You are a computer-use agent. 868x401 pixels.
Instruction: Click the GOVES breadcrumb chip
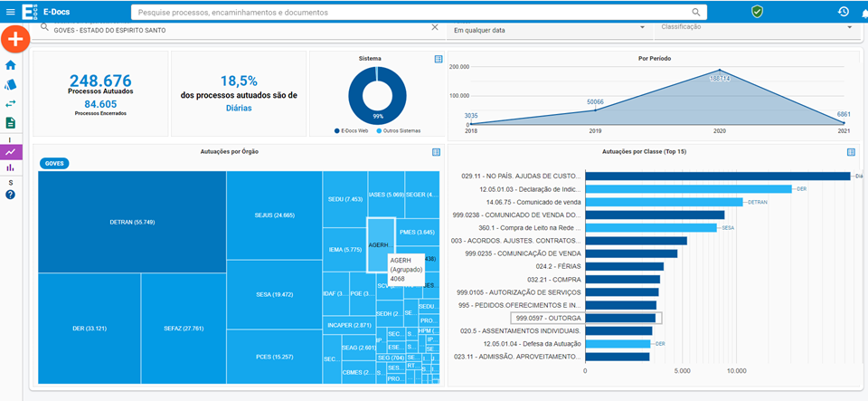click(x=54, y=164)
